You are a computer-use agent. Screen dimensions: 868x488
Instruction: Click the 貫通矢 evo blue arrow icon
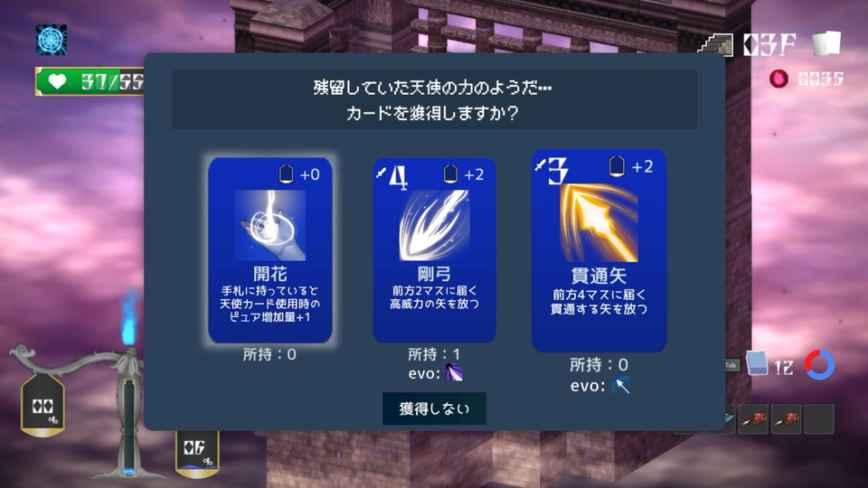pos(620,385)
